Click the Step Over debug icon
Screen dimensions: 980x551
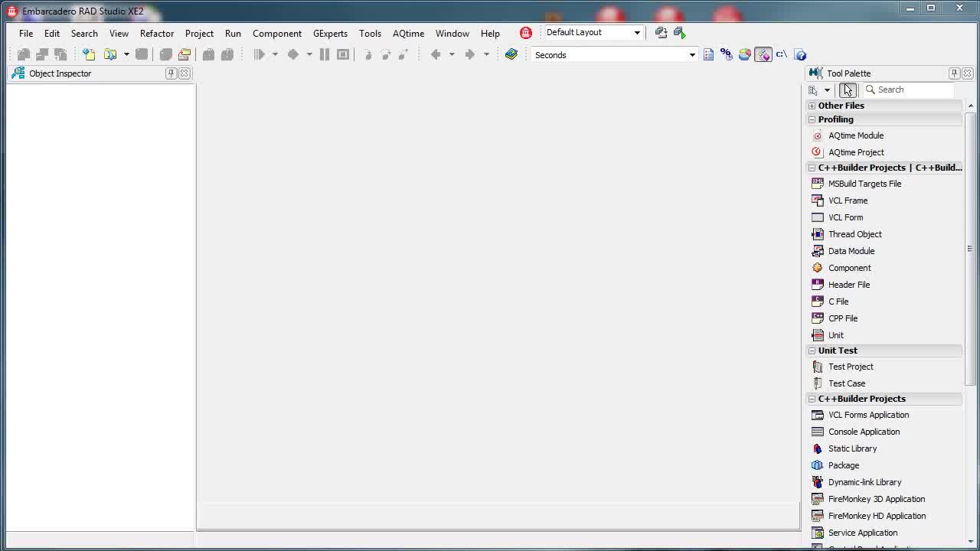386,54
